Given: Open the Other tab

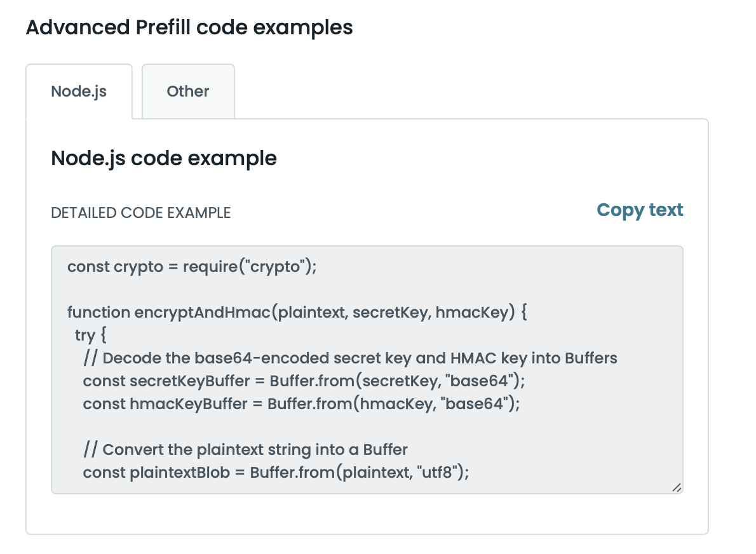Looking at the screenshot, I should coord(188,91).
